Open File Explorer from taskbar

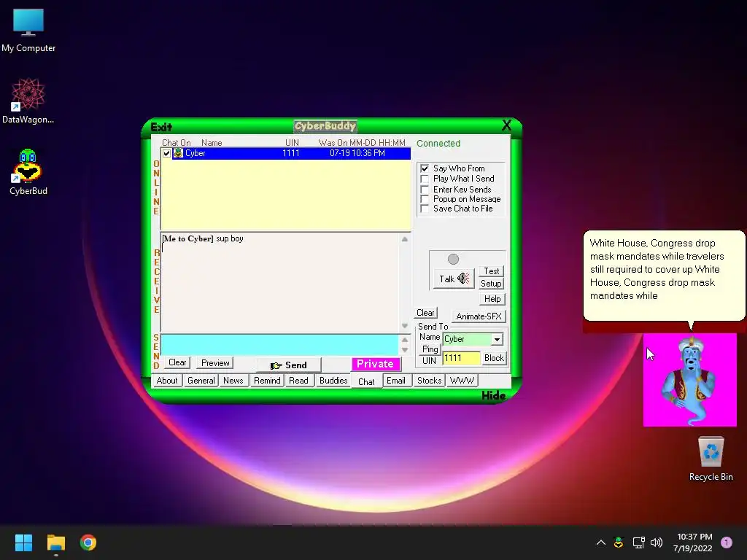click(x=55, y=542)
